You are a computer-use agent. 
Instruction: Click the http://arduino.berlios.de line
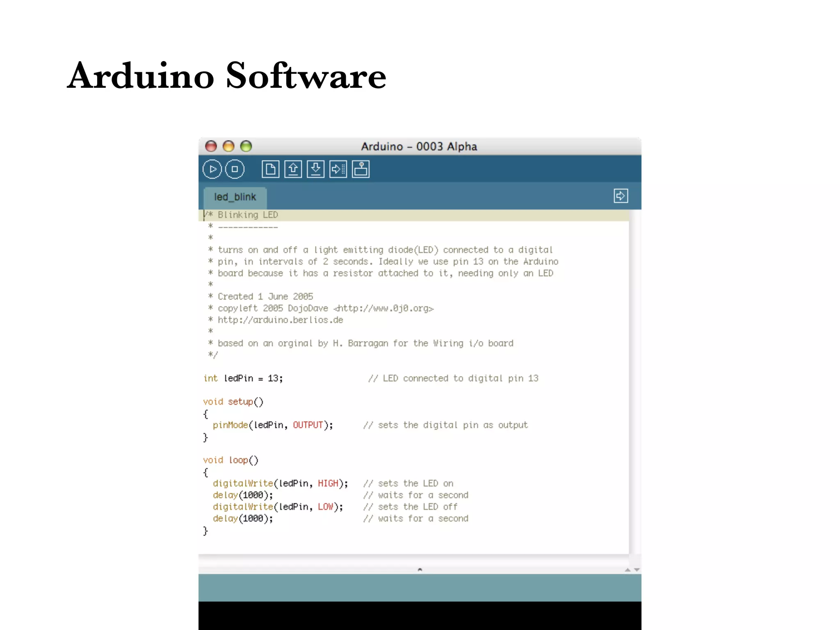[276, 320]
